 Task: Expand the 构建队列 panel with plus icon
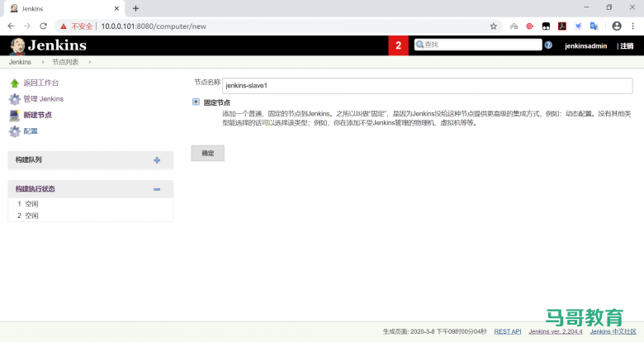[157, 160]
